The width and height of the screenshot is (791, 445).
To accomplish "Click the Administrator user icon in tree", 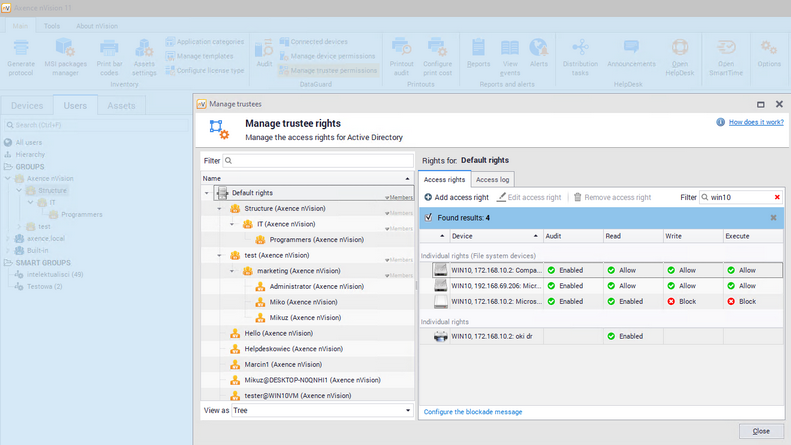I will pos(260,286).
